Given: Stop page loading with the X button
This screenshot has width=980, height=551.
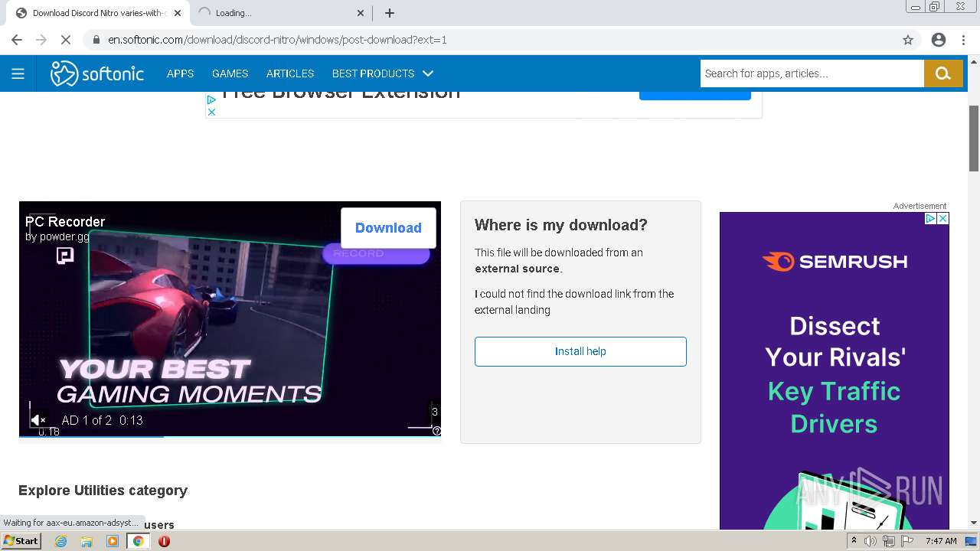Looking at the screenshot, I should [66, 40].
